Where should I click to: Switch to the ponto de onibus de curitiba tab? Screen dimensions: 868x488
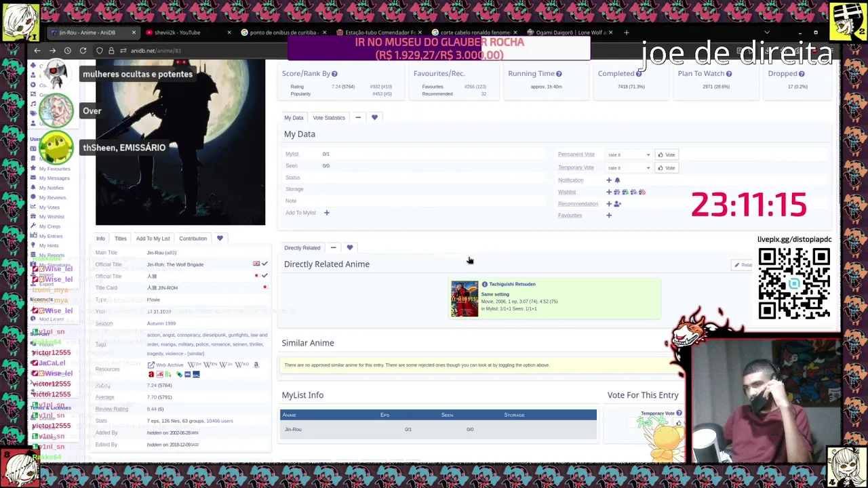click(283, 33)
